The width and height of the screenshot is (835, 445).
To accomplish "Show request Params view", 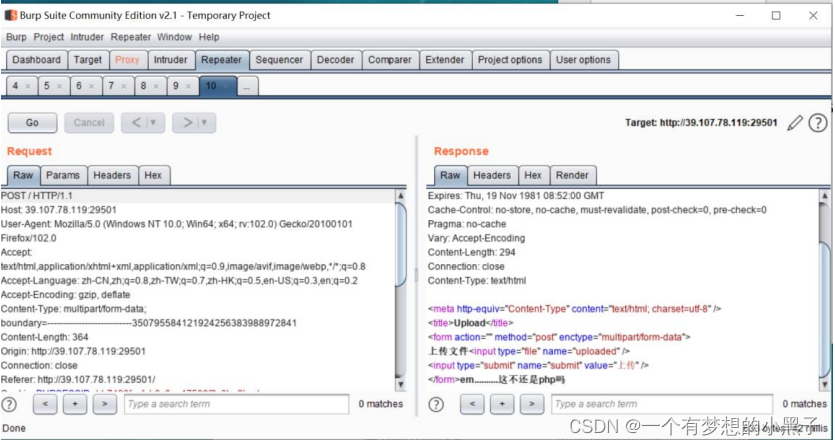I will coord(63,176).
